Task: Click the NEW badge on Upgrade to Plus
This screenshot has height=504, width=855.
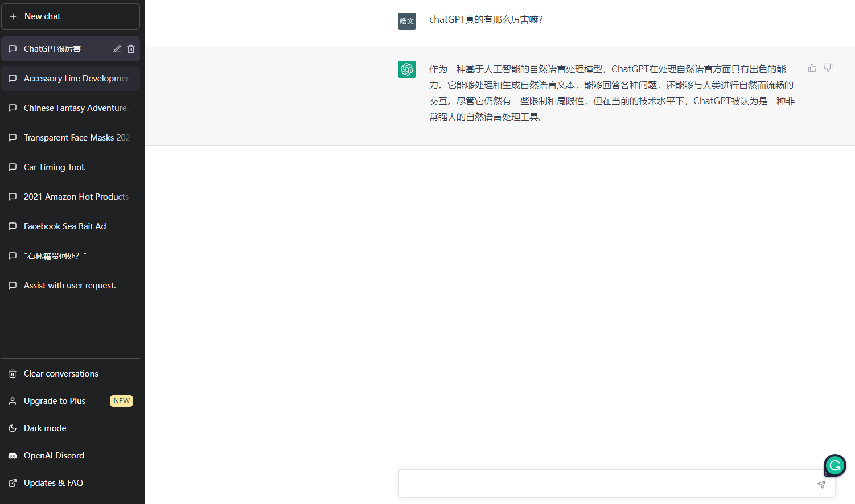Action: coord(121,401)
